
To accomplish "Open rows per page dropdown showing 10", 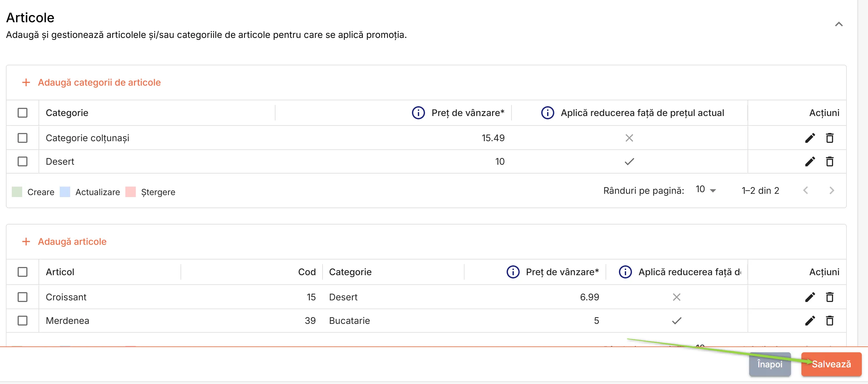I will (x=705, y=190).
